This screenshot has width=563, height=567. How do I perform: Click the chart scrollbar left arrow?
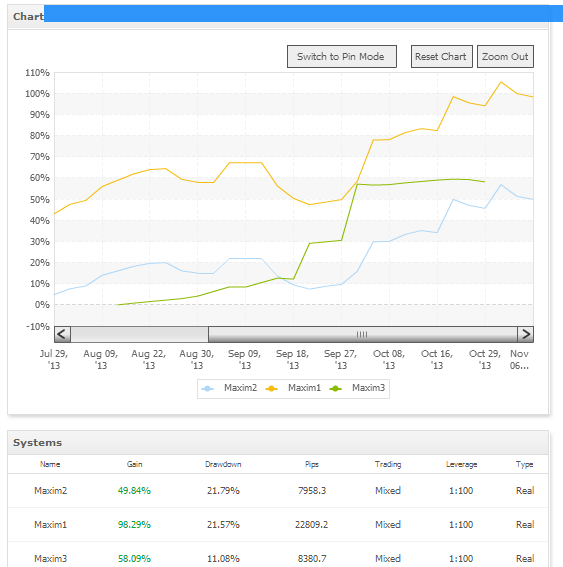pos(62,334)
